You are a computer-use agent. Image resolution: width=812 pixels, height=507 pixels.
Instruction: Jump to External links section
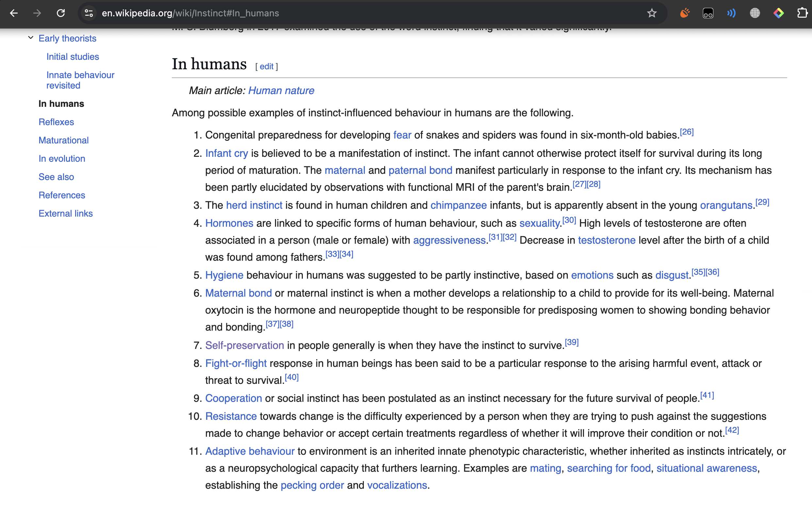click(x=66, y=213)
